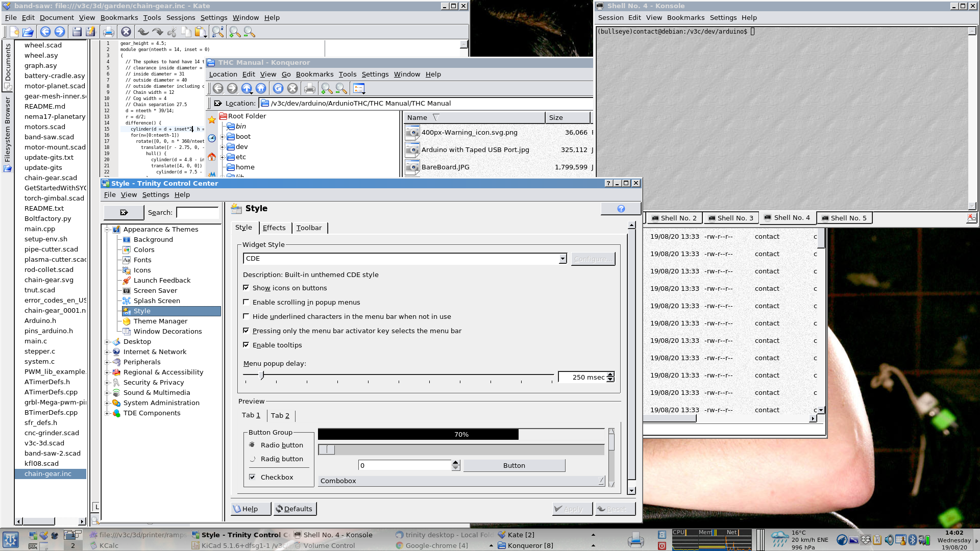Increase icon size in Konqueror toolbar
The width and height of the screenshot is (980, 551).
(x=327, y=88)
